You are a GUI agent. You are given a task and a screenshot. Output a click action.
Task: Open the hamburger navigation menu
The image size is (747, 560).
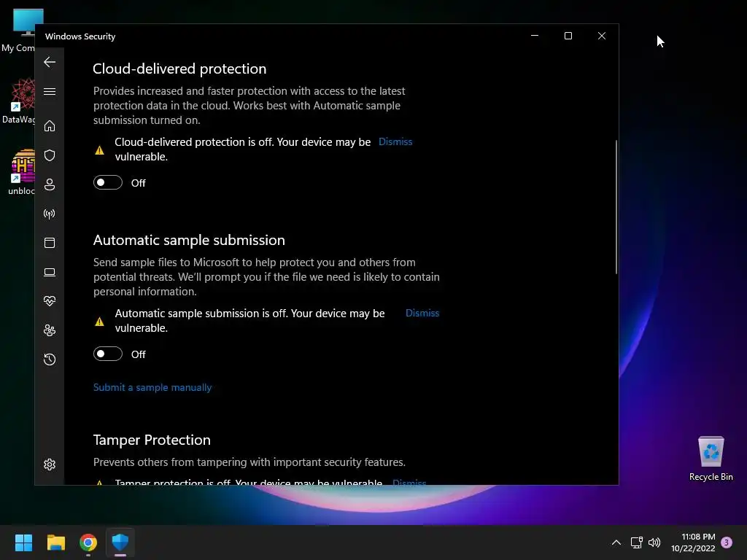[50, 91]
